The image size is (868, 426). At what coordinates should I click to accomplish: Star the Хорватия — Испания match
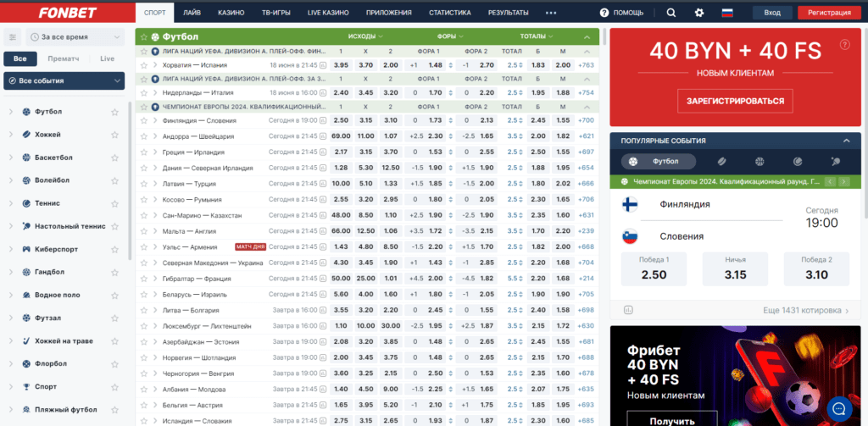144,64
